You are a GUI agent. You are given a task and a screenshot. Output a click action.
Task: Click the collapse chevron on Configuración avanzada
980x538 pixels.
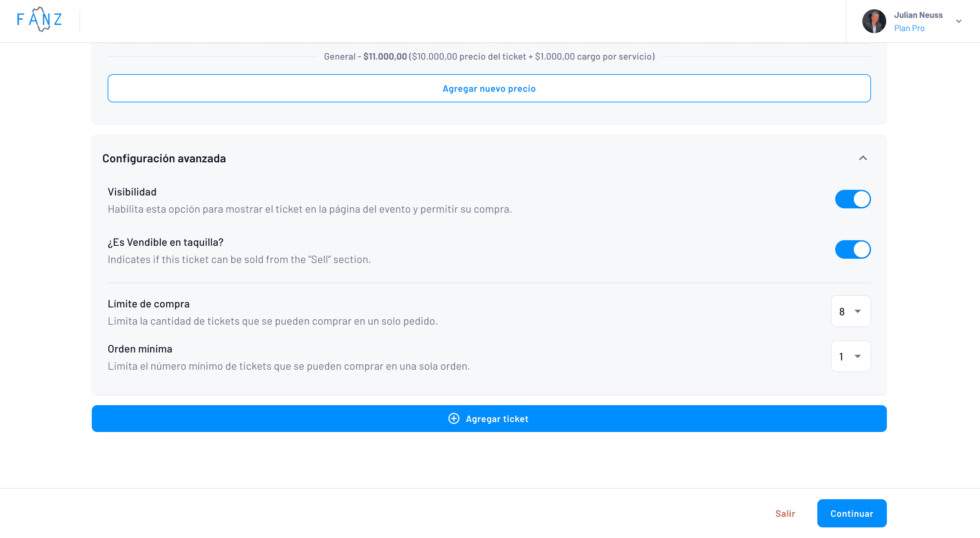click(x=863, y=158)
